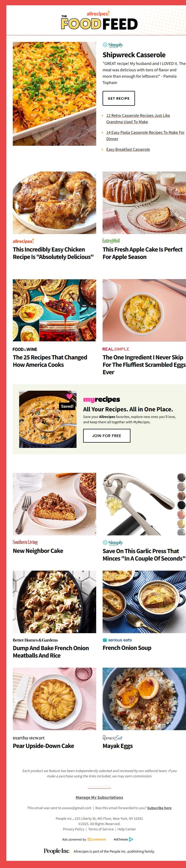Click the Allrecipes Food Feed header logo
Screen dimensions: 186x868
99,21
